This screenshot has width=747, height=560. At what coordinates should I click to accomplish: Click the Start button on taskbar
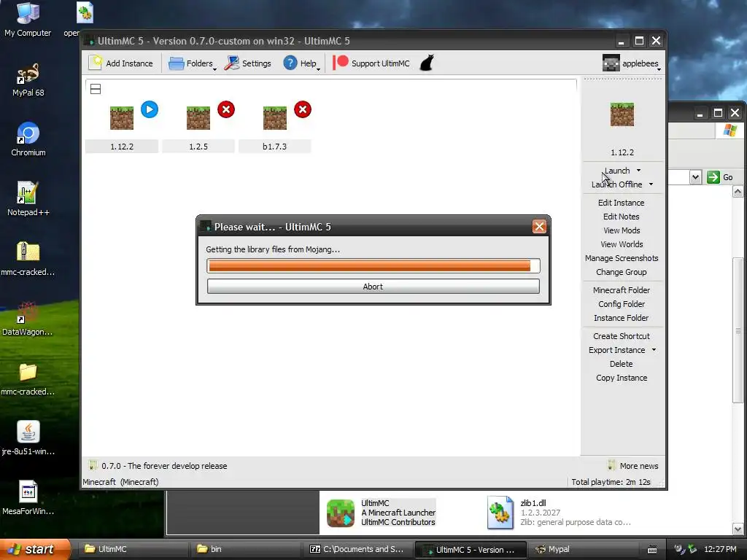pos(35,549)
